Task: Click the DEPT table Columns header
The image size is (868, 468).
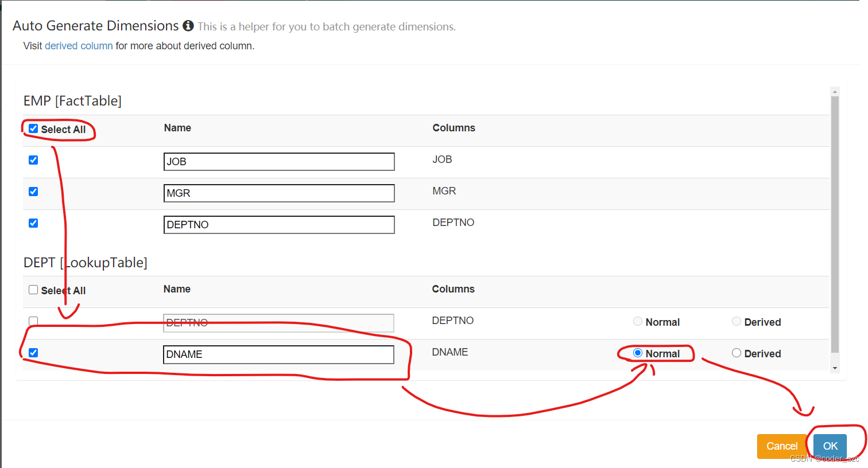Action: pyautogui.click(x=454, y=289)
